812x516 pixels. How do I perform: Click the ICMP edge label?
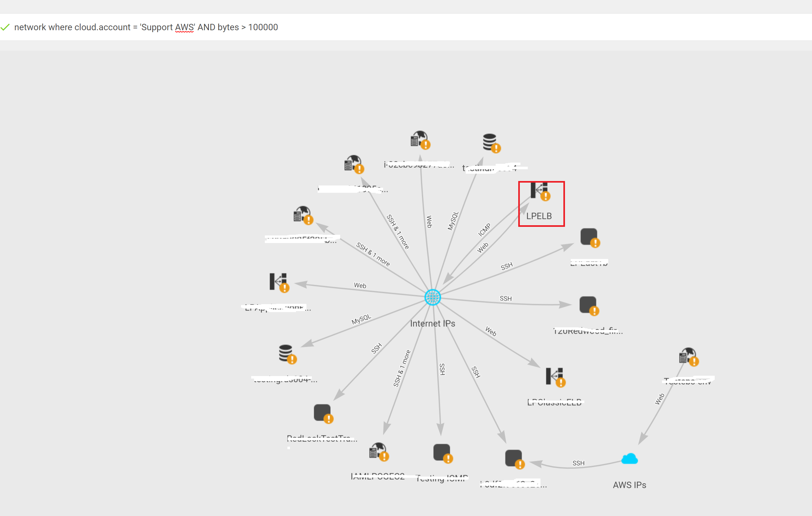[x=484, y=230]
